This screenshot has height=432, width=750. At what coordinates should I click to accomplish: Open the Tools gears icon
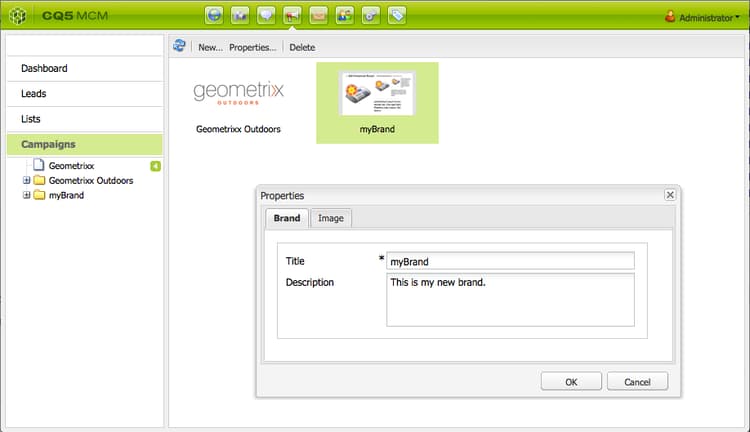point(371,15)
